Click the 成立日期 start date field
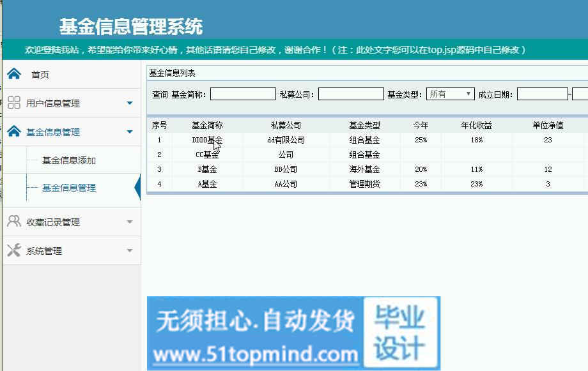The image size is (588, 371). coord(543,94)
